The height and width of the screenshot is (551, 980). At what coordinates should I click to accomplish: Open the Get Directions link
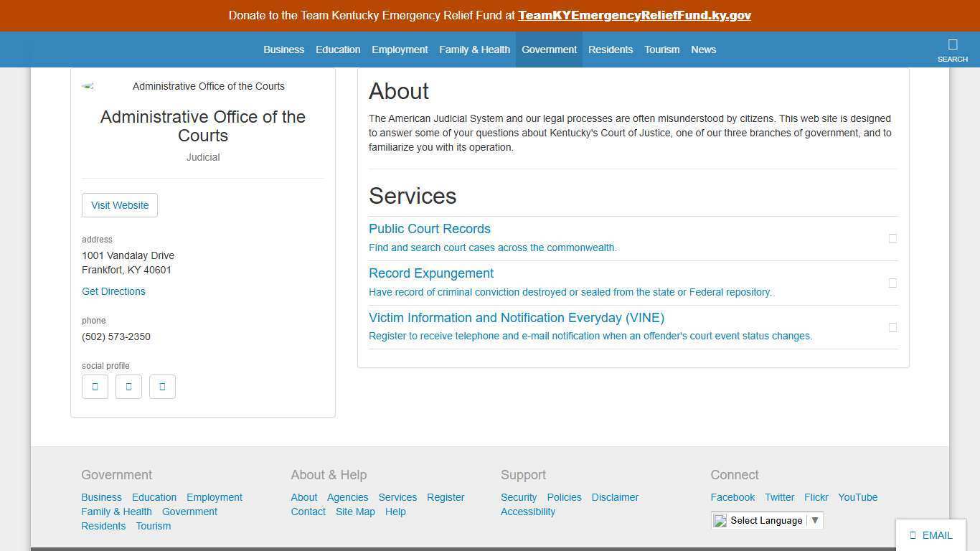click(113, 291)
